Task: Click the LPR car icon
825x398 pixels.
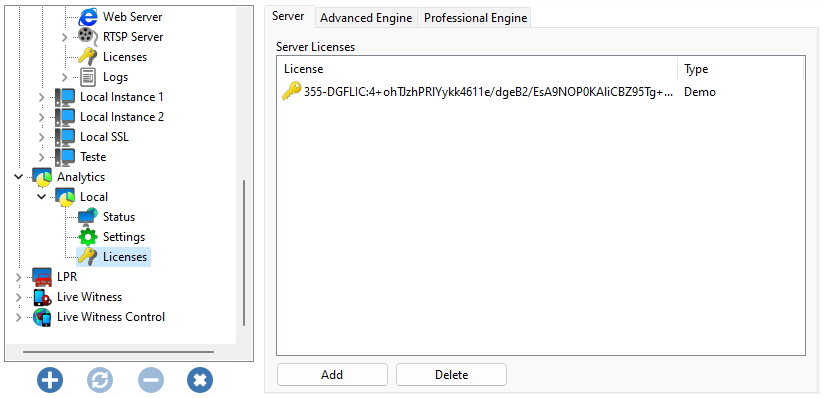Action: point(42,277)
